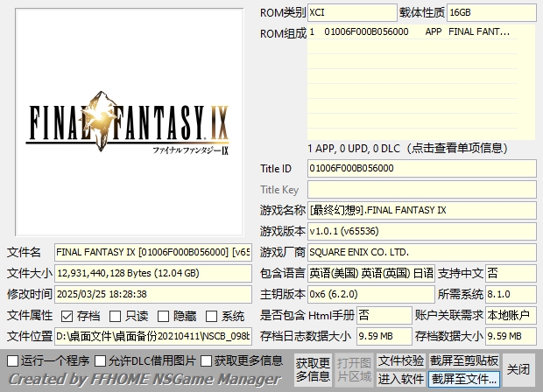543x392 pixels.
Task: Click the 载体性质 field showing 16GB
Action: click(491, 13)
